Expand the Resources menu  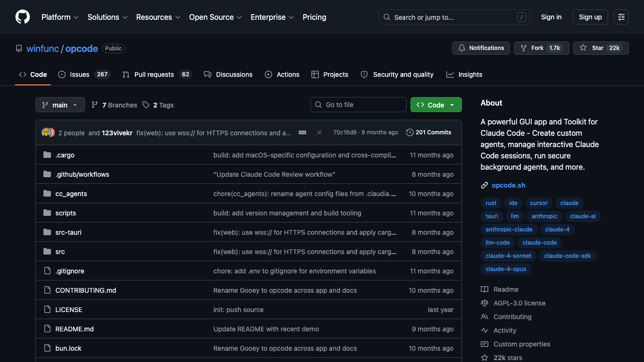[x=158, y=17]
